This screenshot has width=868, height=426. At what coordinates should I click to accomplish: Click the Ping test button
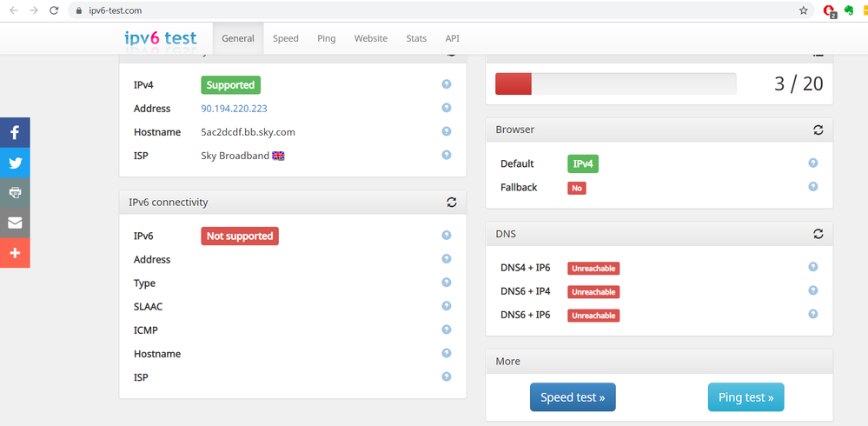pos(745,397)
